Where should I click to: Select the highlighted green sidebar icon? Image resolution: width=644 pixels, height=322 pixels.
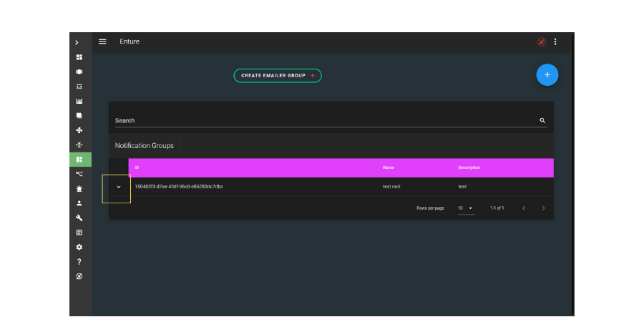[79, 160]
